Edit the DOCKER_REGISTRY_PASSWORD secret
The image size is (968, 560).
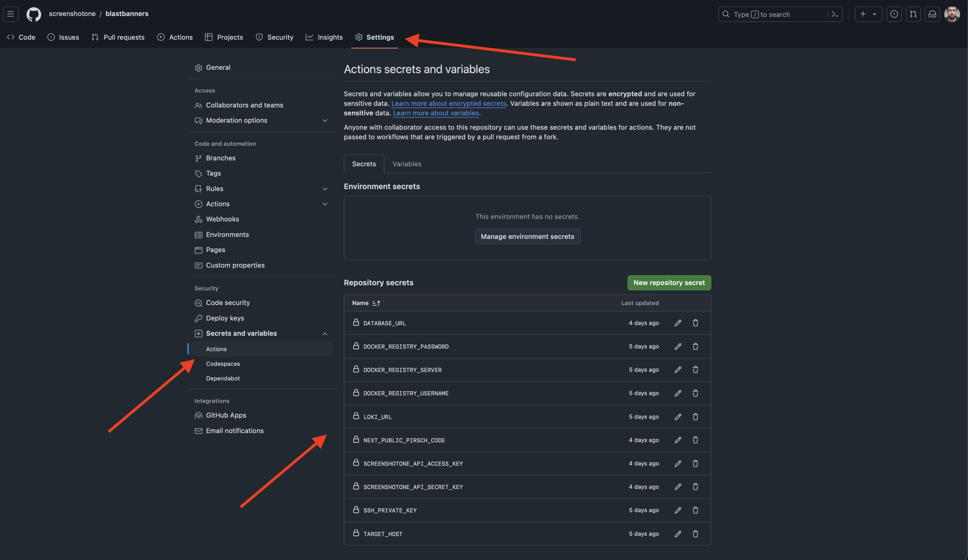point(678,346)
